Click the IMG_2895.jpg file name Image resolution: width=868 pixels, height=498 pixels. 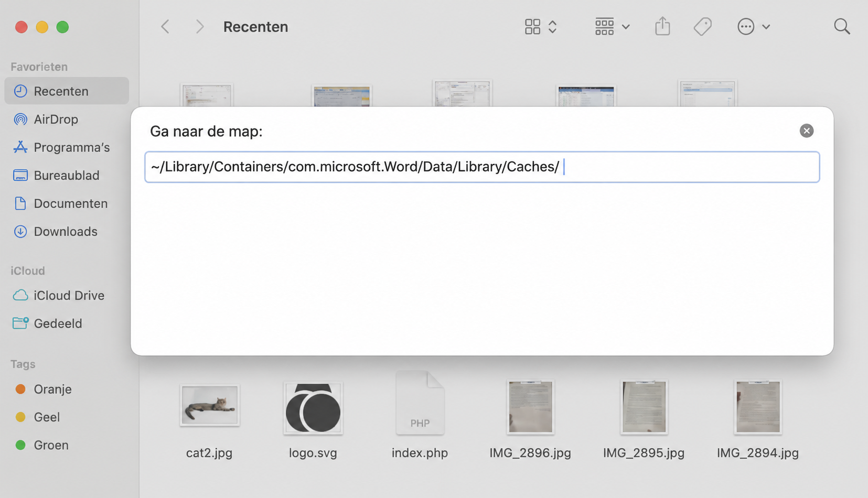(x=644, y=453)
